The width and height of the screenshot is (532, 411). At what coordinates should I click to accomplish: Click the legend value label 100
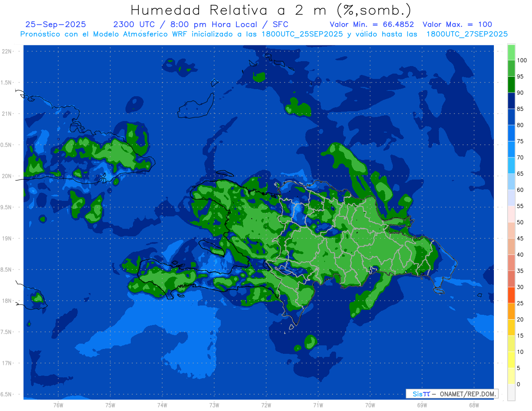(x=521, y=60)
